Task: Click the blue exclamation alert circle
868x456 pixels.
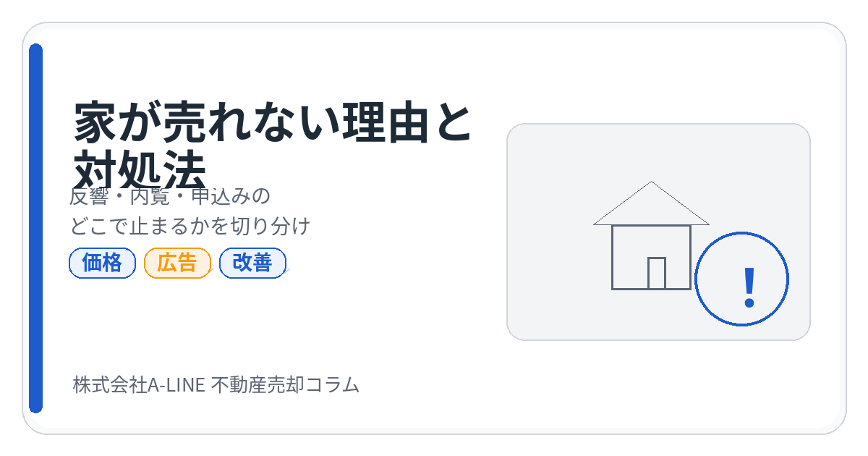Action: click(x=741, y=279)
